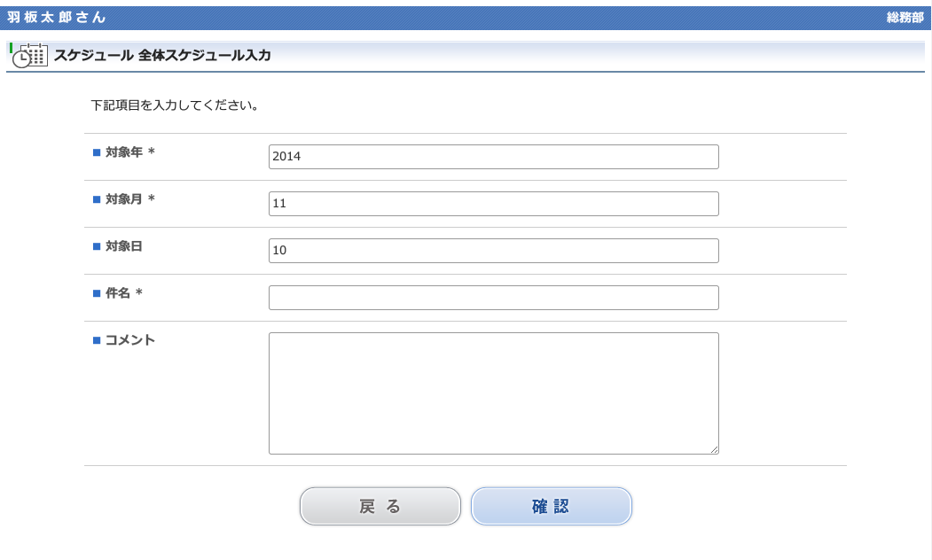The image size is (932, 560).
Task: Click inside the コメント text area
Action: 493,393
